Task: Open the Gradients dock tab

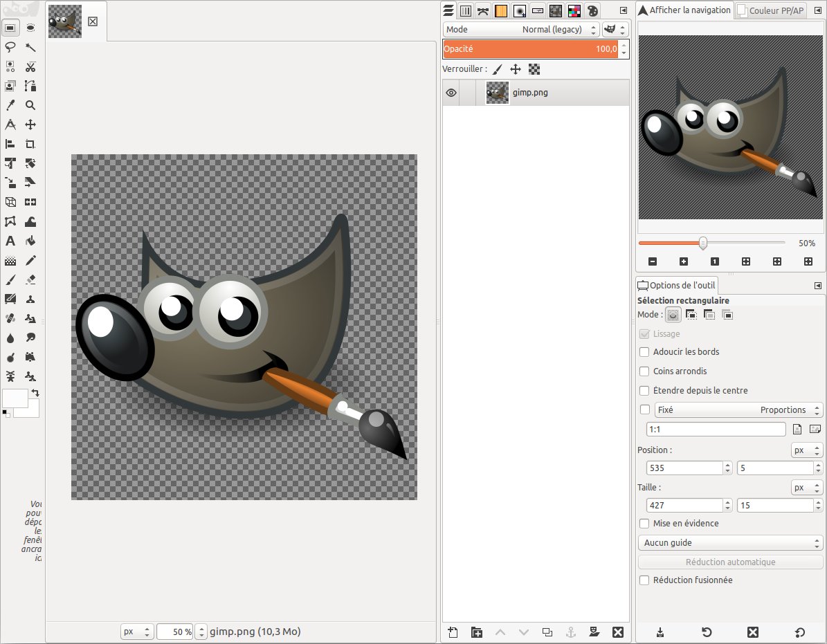Action: (501, 10)
